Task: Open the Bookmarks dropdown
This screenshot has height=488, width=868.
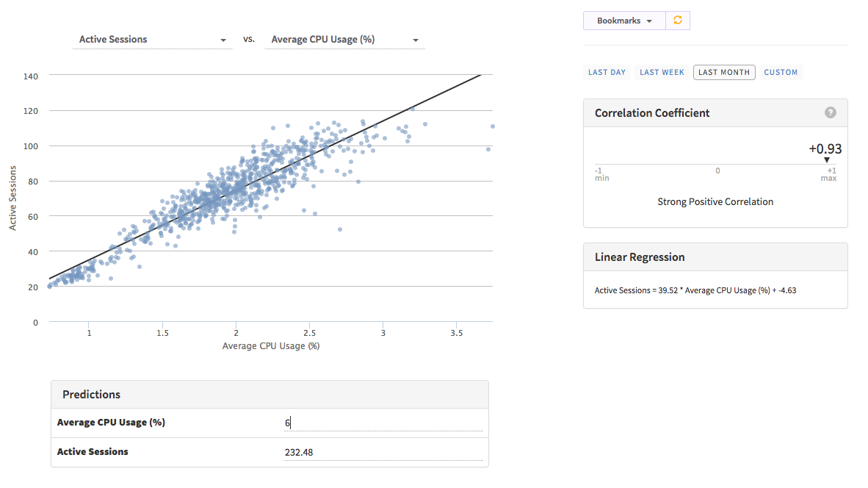Action: [x=624, y=21]
